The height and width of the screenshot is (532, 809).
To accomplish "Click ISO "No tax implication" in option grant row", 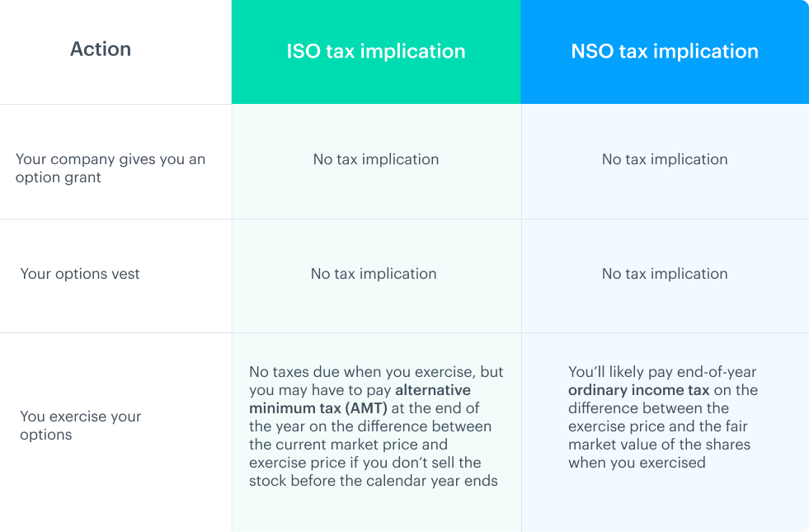I will pyautogui.click(x=376, y=159).
